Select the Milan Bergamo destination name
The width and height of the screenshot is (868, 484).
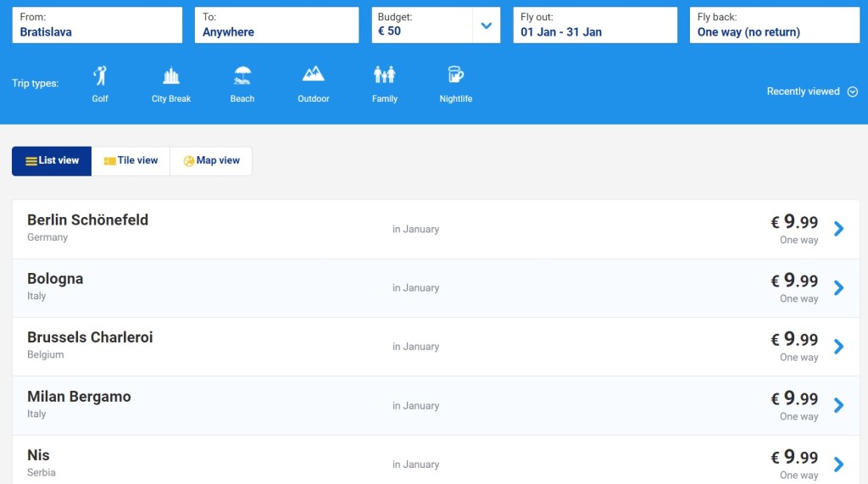(79, 397)
